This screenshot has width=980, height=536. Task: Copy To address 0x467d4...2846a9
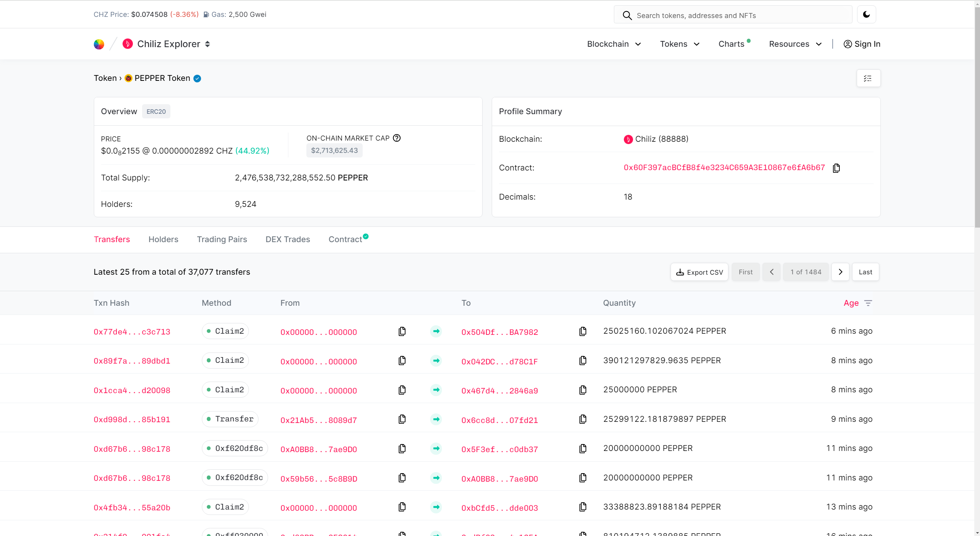pyautogui.click(x=583, y=390)
